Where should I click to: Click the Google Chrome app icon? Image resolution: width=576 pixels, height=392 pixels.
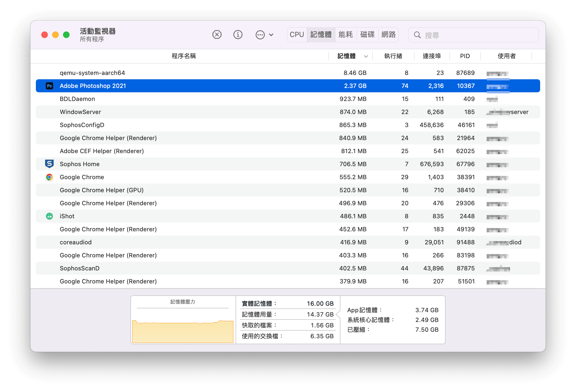click(x=49, y=177)
